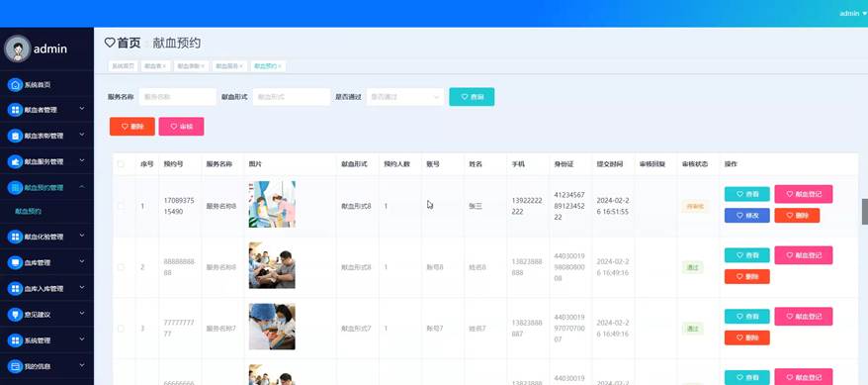Click the 待审核 status tag in row 1
Viewport: 868px width, 385px height.
pyautogui.click(x=694, y=207)
